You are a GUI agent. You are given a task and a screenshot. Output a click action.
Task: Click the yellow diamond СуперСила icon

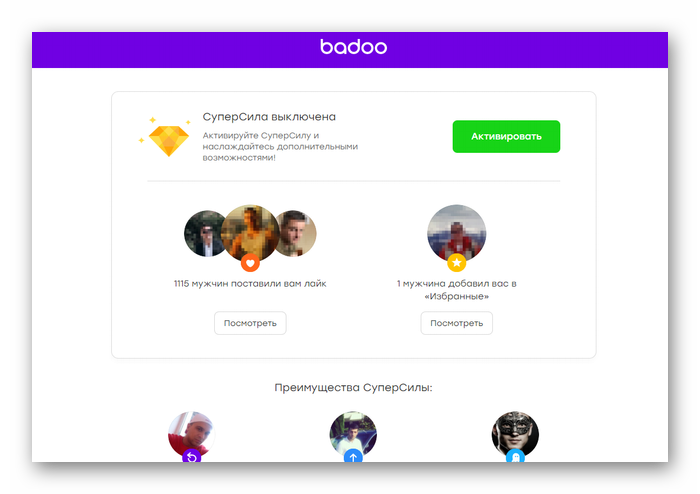click(x=168, y=141)
